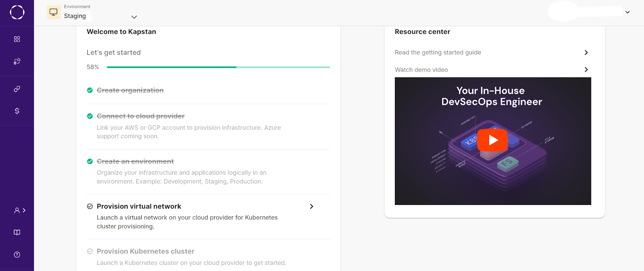The image size is (644, 271).
Task: Open the applications icon in sidebar
Action: (17, 61)
